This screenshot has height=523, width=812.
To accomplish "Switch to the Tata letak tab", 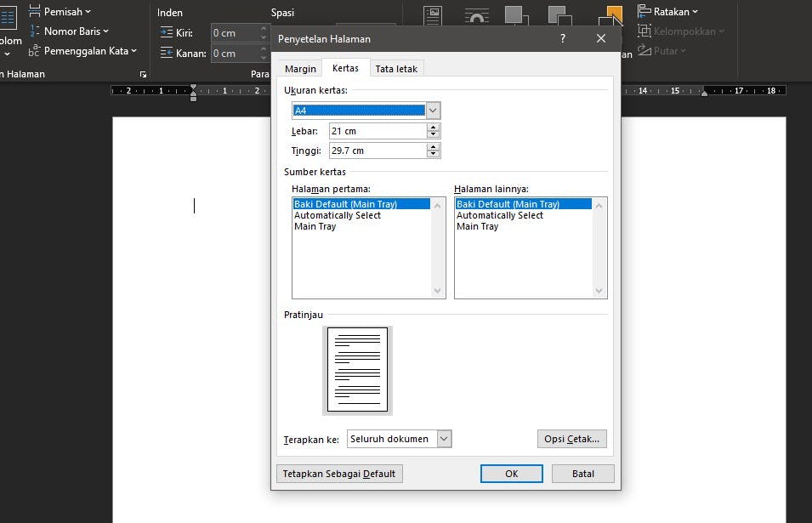I will click(x=396, y=69).
